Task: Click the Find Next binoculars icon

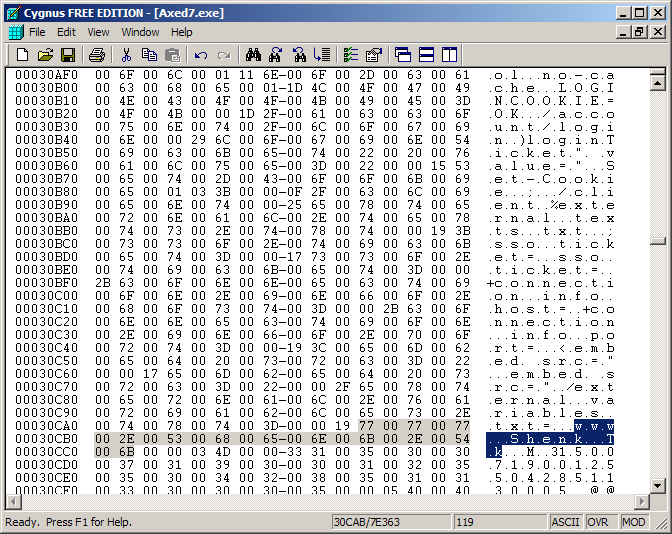Action: click(x=276, y=55)
